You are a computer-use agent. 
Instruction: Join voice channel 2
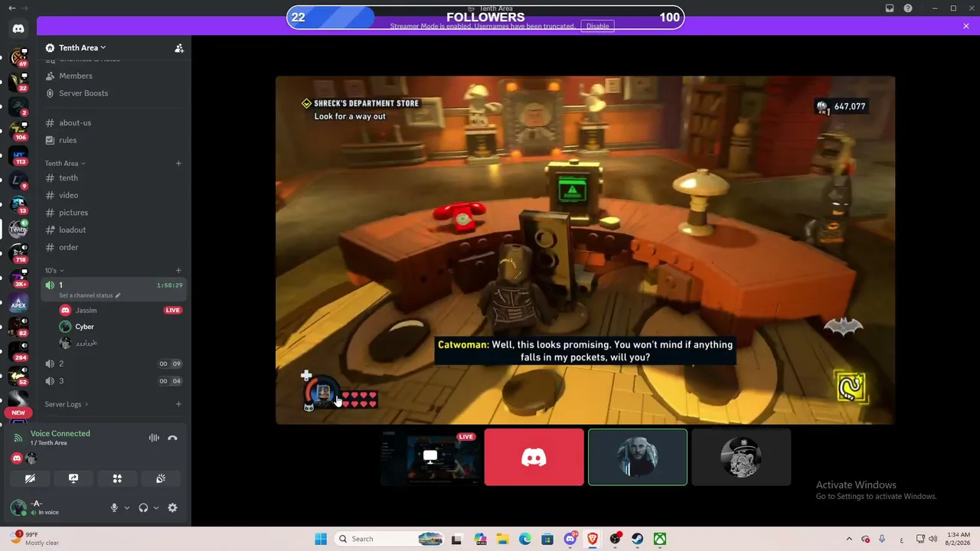point(114,364)
